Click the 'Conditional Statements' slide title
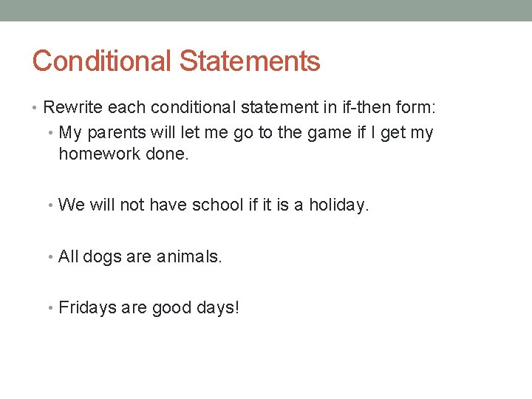 pyautogui.click(x=176, y=61)
